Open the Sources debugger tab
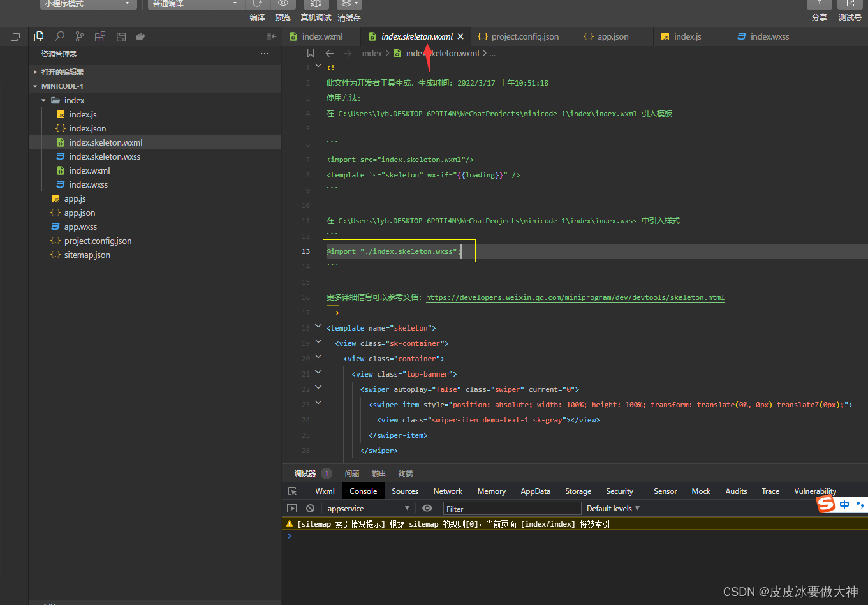The height and width of the screenshot is (605, 868). click(x=405, y=491)
